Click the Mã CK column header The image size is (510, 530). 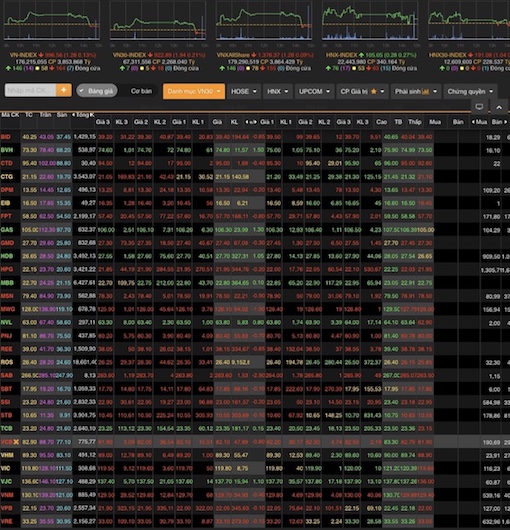[10, 115]
